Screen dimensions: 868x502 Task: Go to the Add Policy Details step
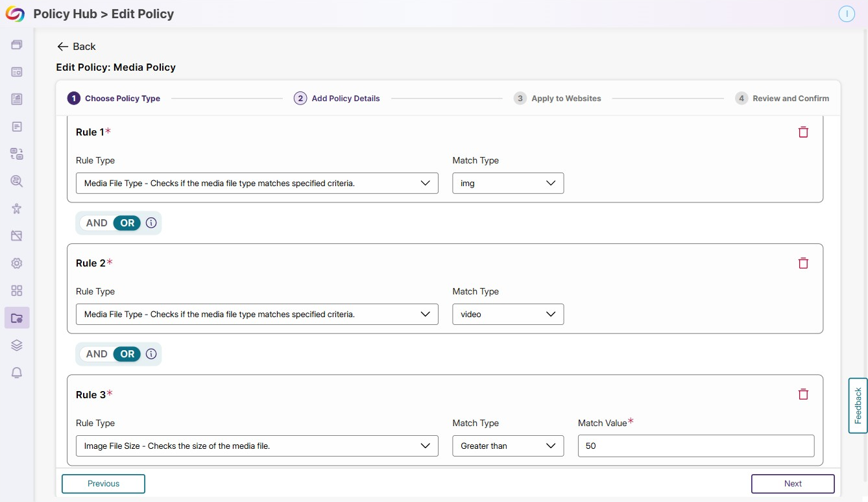tap(337, 99)
